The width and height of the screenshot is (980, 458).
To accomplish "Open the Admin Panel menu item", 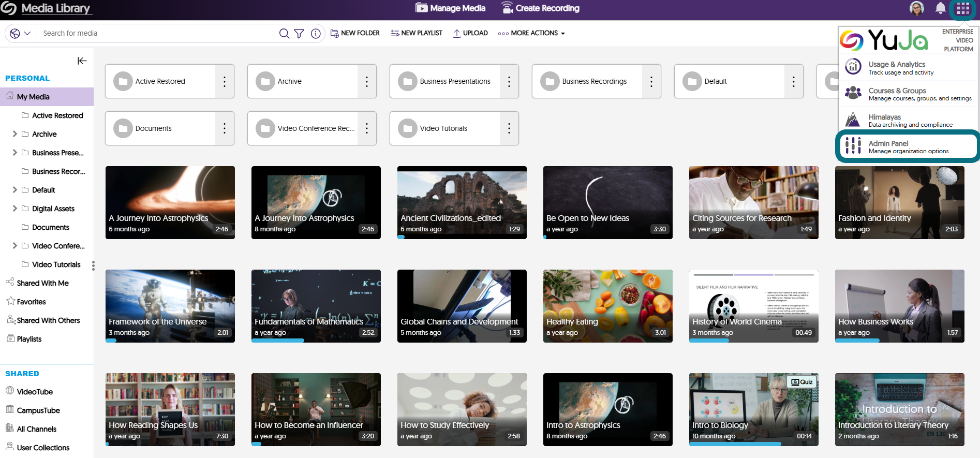I will pos(908,146).
